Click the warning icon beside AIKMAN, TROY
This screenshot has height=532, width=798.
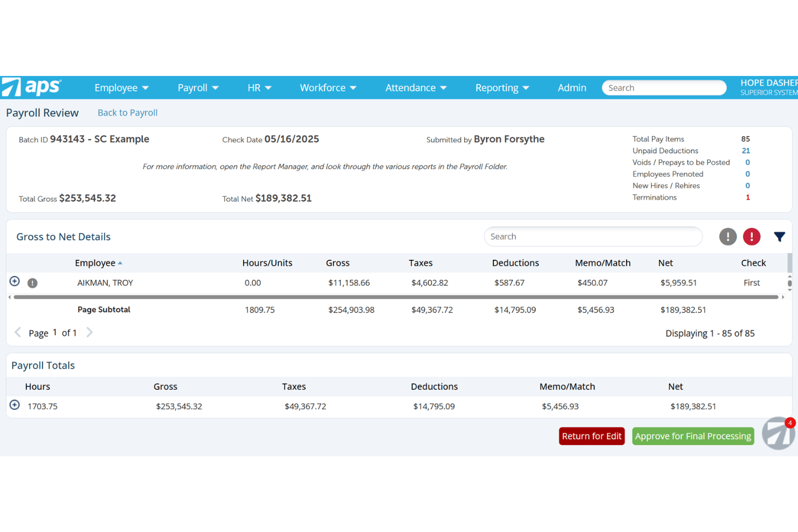pos(32,283)
